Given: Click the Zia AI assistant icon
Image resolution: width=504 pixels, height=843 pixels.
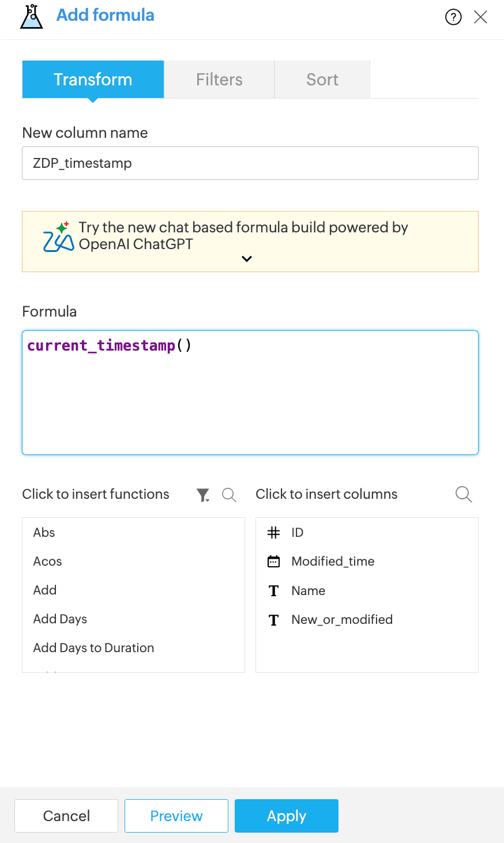Looking at the screenshot, I should click(58, 236).
